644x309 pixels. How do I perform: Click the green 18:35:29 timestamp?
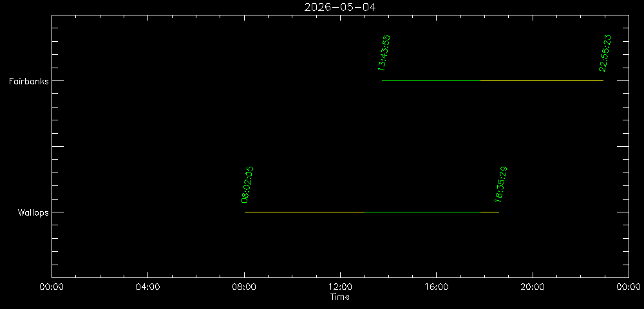coord(501,185)
